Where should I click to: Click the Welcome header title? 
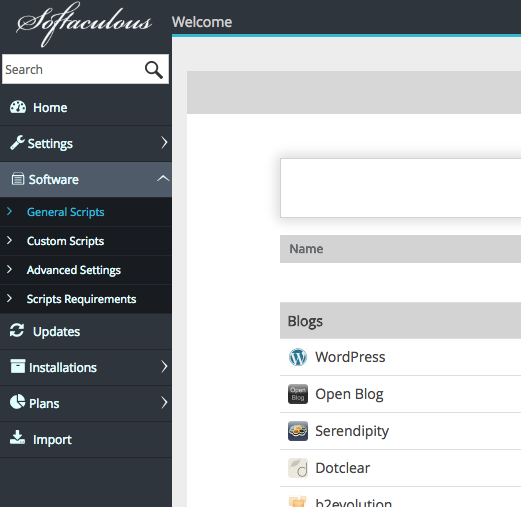pyautogui.click(x=202, y=22)
